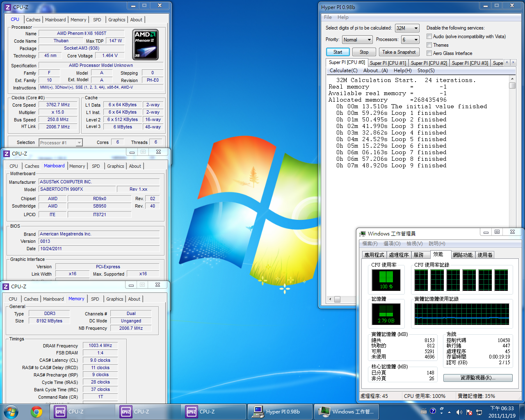Click the Stop button in Hyper PI
This screenshot has height=420, width=525.
(364, 52)
